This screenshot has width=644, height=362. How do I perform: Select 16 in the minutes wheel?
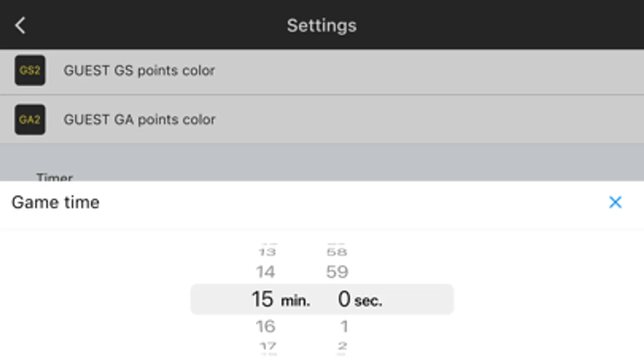[265, 326]
